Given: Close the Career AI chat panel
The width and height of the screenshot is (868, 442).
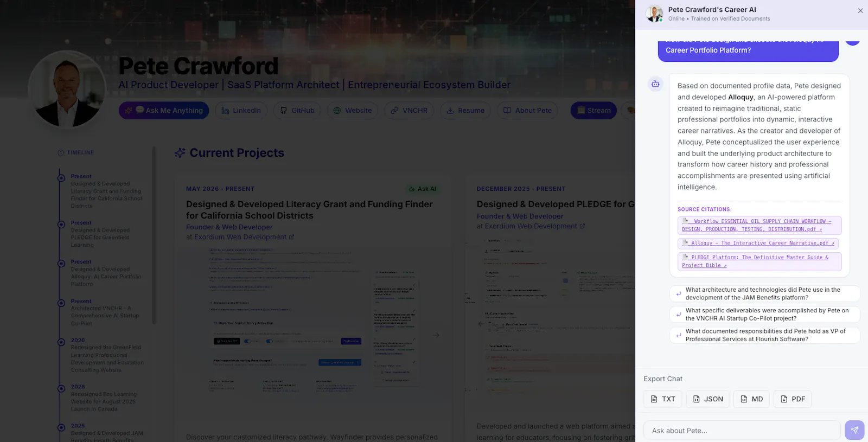Looking at the screenshot, I should tap(860, 11).
